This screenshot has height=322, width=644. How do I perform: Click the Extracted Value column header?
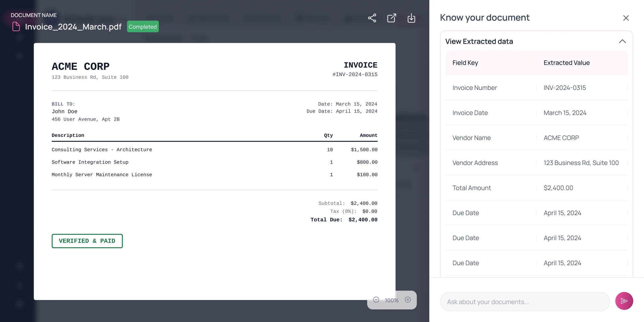pyautogui.click(x=567, y=63)
